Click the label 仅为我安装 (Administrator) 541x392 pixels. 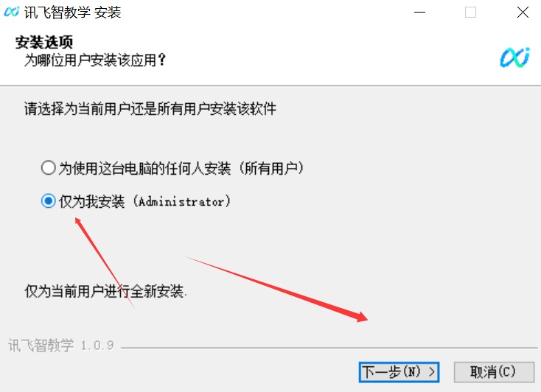[144, 201]
